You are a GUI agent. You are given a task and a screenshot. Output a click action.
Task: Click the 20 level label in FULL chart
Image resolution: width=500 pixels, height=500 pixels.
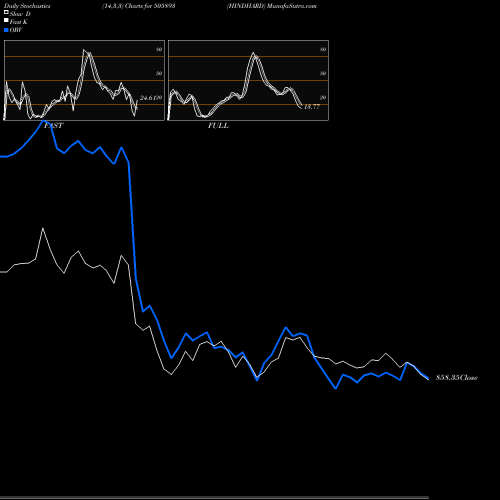click(323, 98)
